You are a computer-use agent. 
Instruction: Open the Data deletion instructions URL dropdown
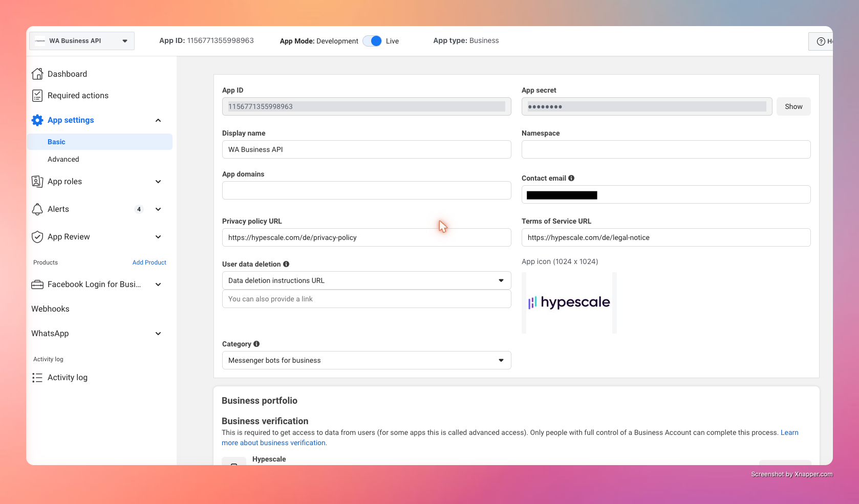pos(367,280)
